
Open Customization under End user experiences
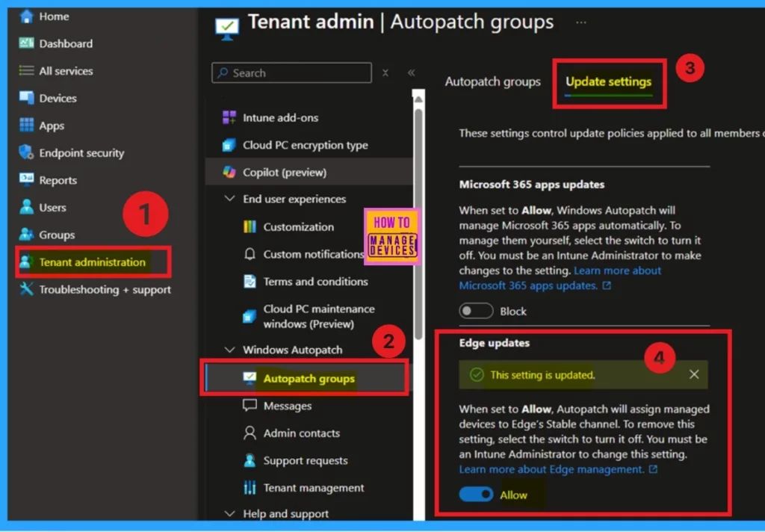(x=299, y=226)
